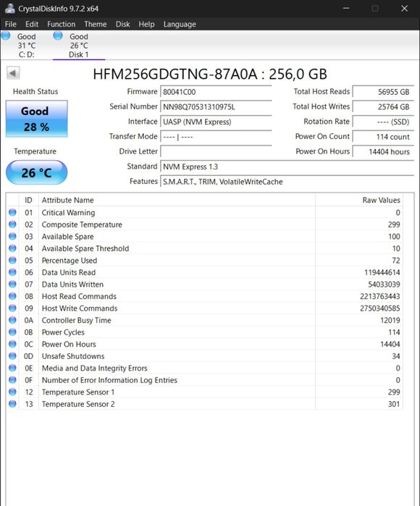The image size is (420, 506).
Task: Click status orb of Error Information Log Entries row
Action: (12, 379)
